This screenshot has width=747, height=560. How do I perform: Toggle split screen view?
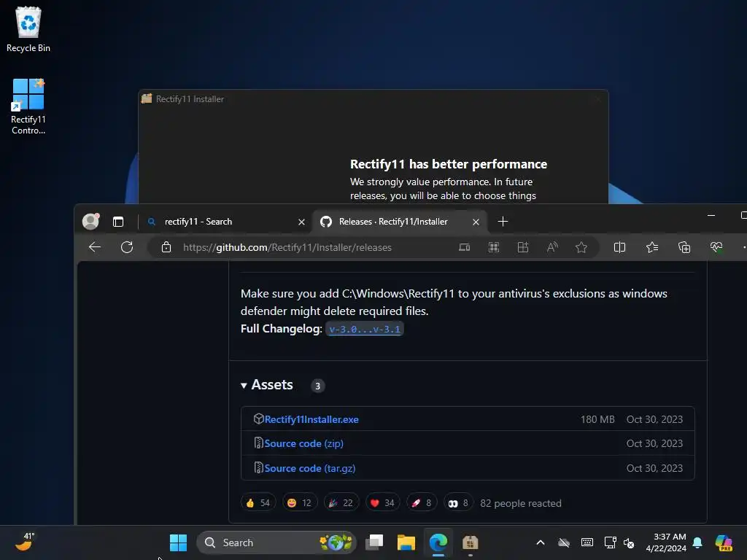click(619, 247)
